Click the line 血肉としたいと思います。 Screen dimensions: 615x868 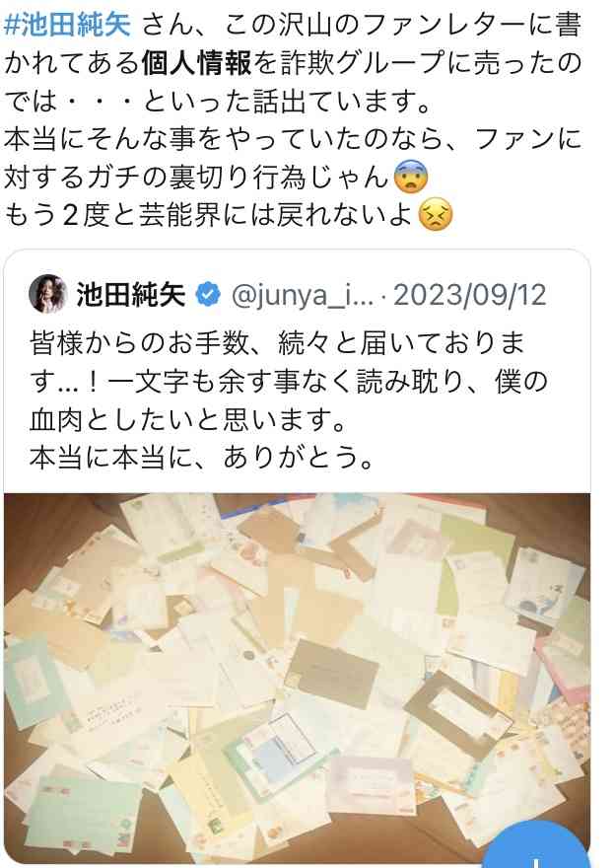(x=188, y=419)
